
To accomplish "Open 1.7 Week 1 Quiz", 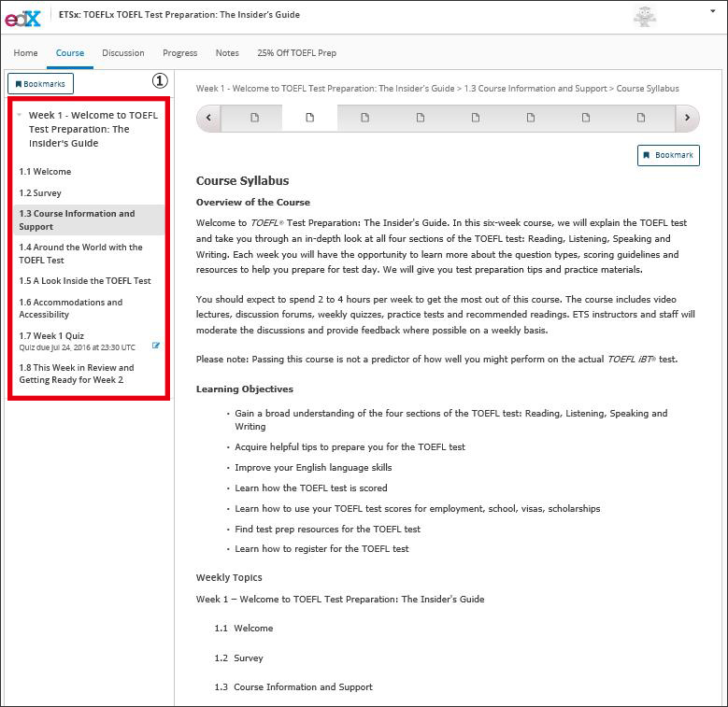I will click(51, 335).
